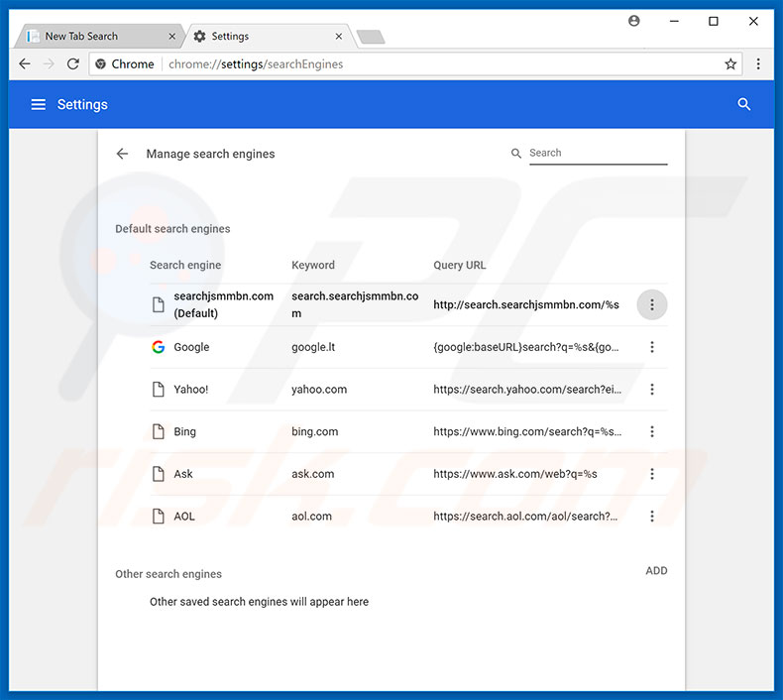Click the page icon beside AOL

click(159, 517)
